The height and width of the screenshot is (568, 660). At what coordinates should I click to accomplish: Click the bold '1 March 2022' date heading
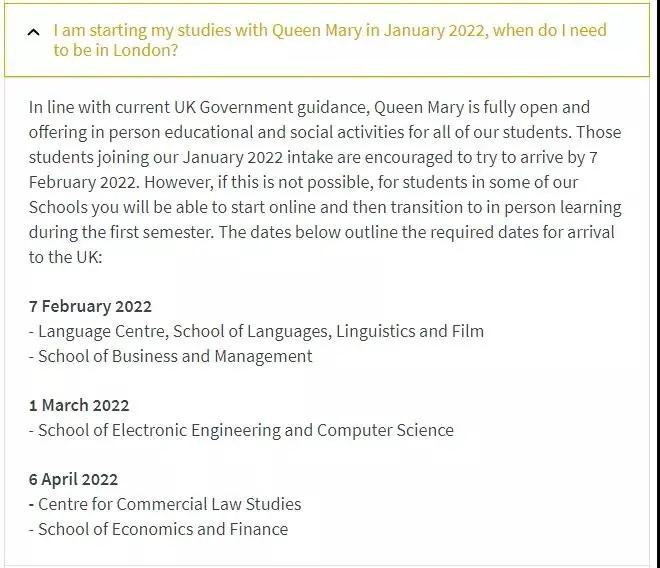coord(79,405)
